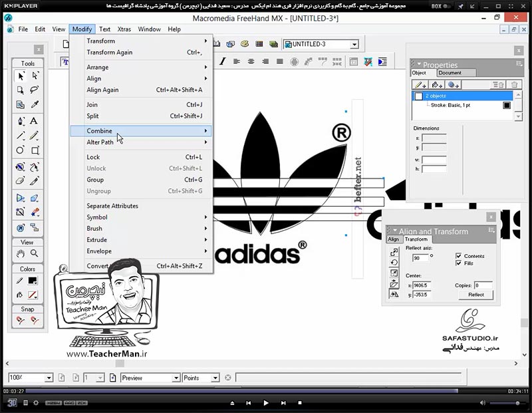
Task: Open the Text menu
Action: coord(104,29)
